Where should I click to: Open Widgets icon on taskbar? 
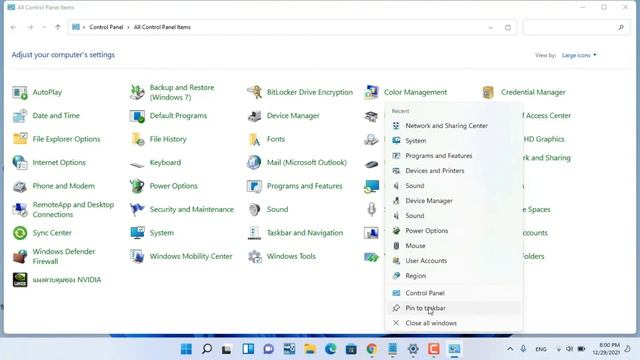point(248,349)
